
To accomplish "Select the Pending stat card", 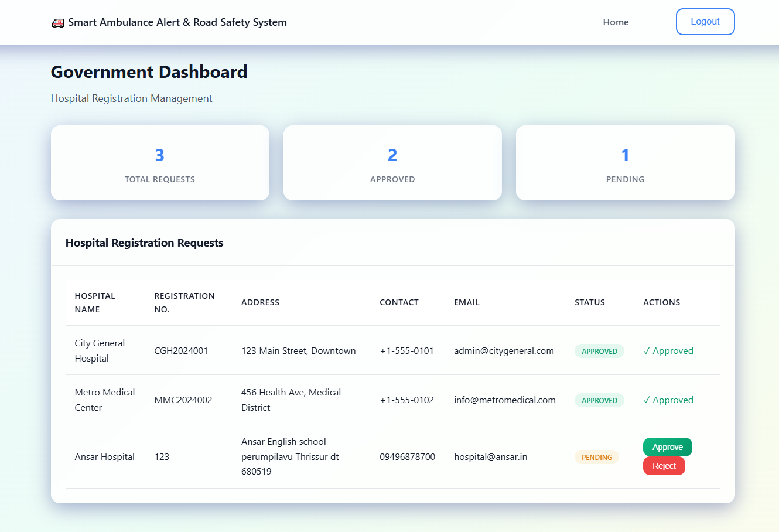I will (x=625, y=163).
